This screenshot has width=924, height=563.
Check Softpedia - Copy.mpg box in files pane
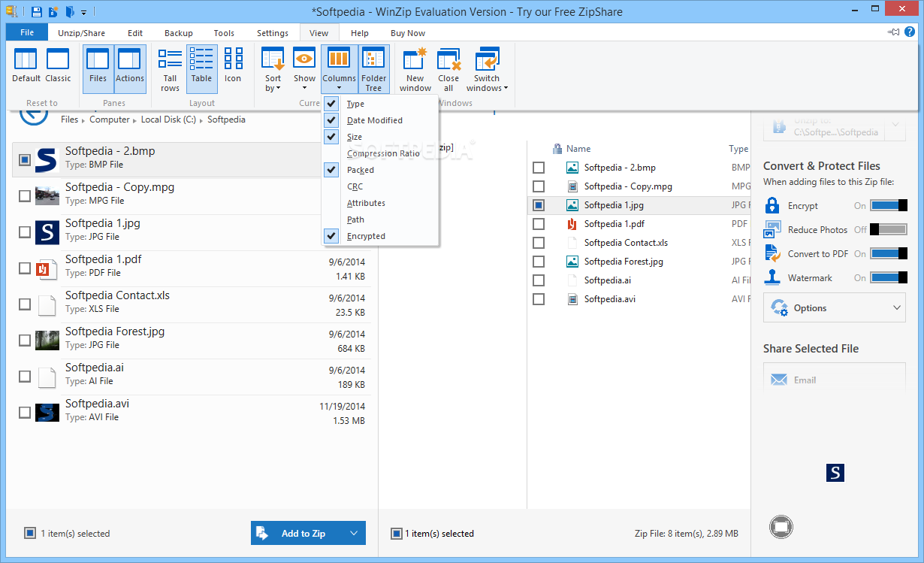click(x=25, y=195)
